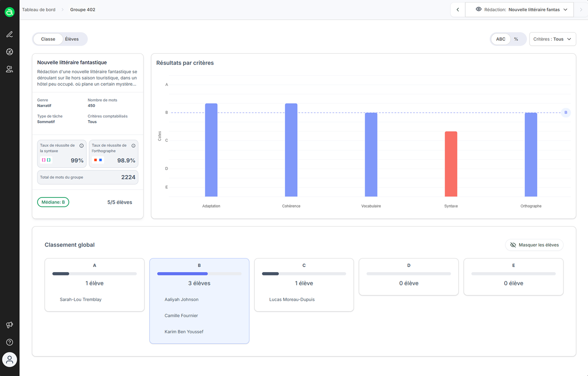Switch grade display to ABC
Viewport: 588px width, 376px height.
point(500,39)
